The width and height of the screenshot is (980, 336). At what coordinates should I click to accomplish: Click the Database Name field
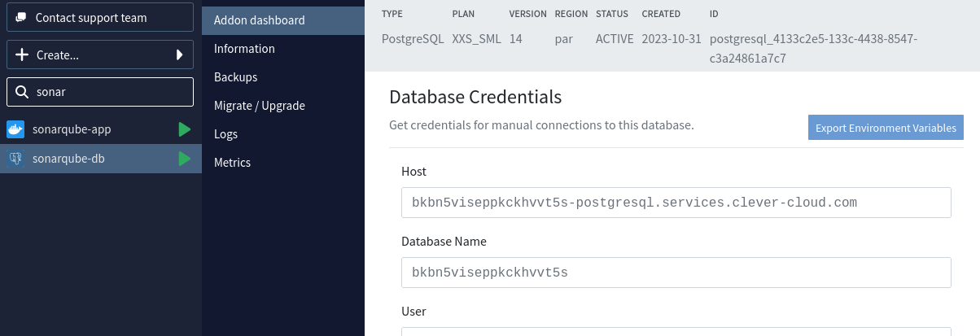click(676, 273)
